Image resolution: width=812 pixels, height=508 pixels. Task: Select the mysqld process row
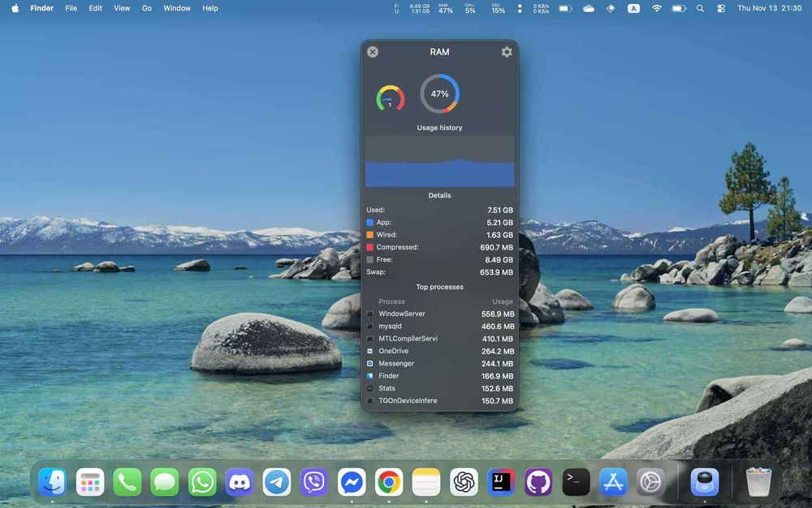(x=439, y=326)
